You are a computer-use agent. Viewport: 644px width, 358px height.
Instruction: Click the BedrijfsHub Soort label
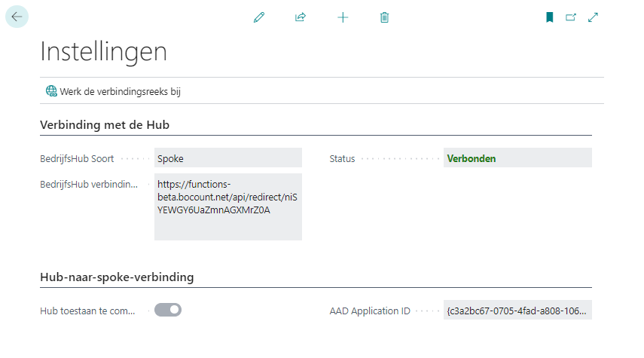(78, 159)
